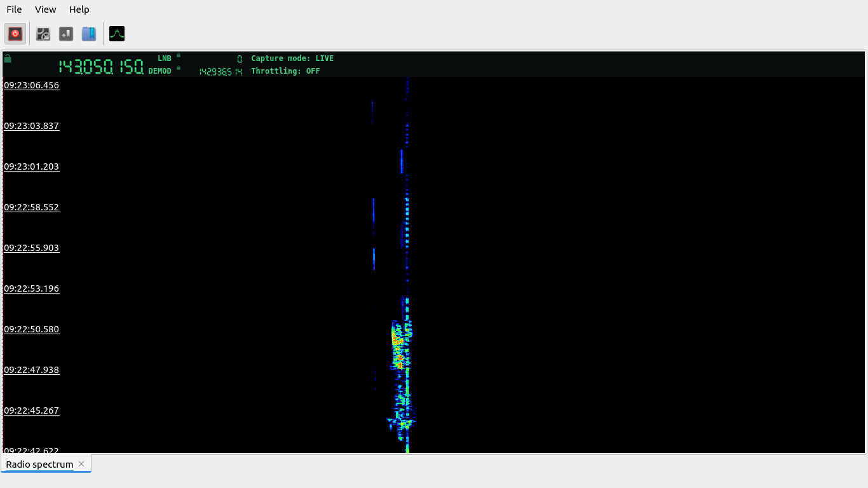Click the 09:22:58.552 waterfall timestamp
This screenshot has width=868, height=488.
pyautogui.click(x=31, y=207)
